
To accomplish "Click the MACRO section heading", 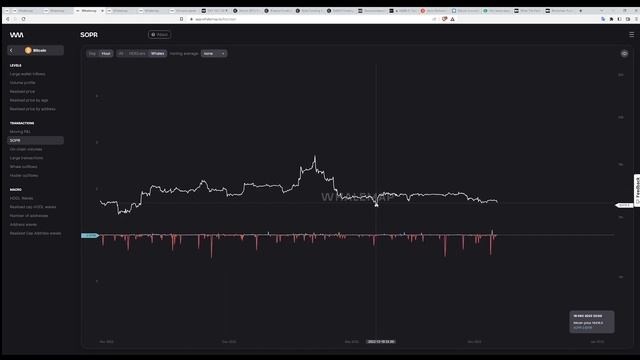I will click(16, 189).
